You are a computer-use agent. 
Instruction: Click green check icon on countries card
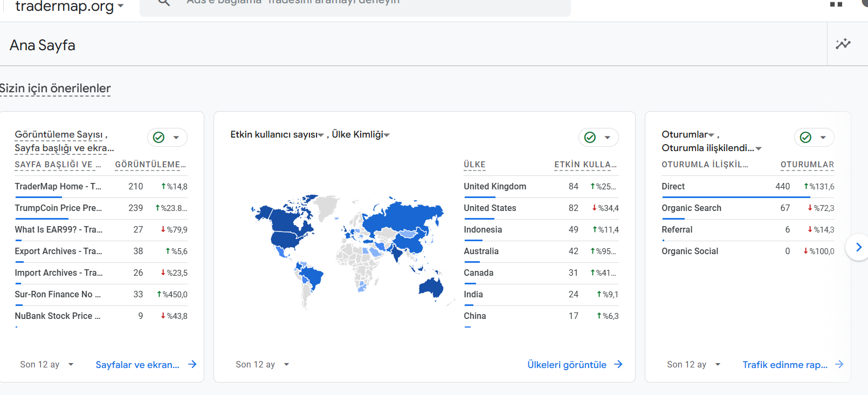(x=590, y=138)
